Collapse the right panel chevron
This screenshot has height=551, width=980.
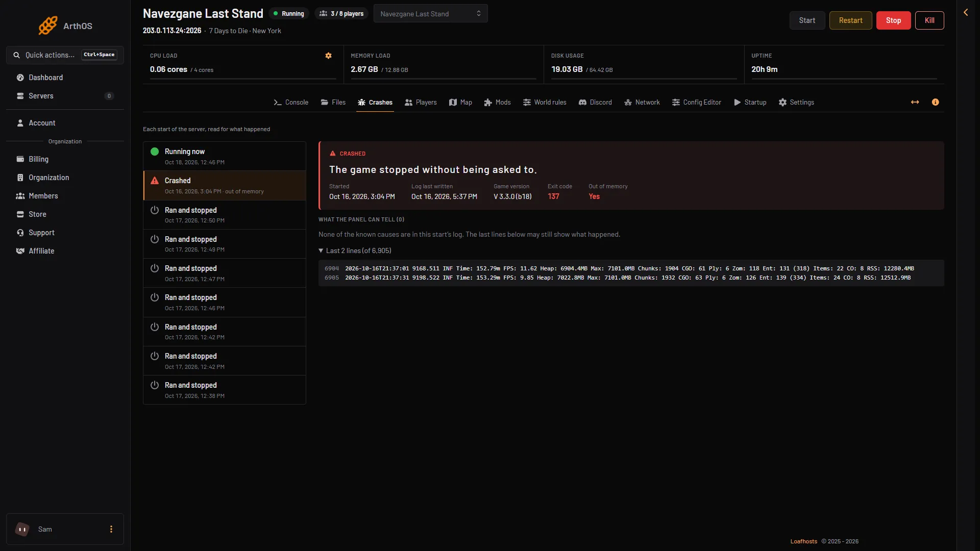click(x=966, y=12)
